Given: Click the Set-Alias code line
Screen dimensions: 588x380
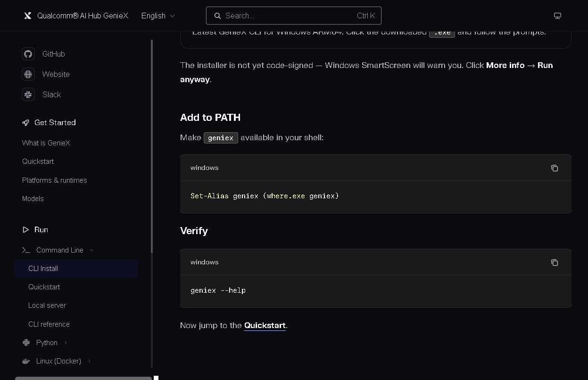Looking at the screenshot, I should coord(265,196).
